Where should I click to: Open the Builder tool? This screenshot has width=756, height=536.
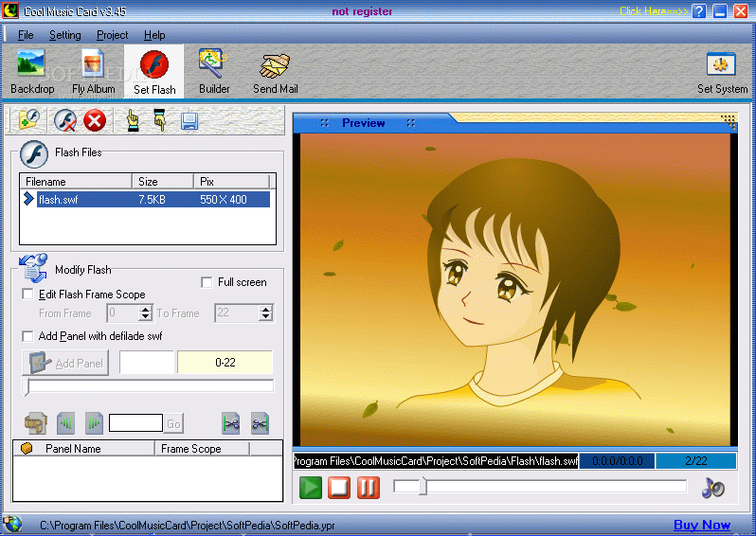[213, 72]
